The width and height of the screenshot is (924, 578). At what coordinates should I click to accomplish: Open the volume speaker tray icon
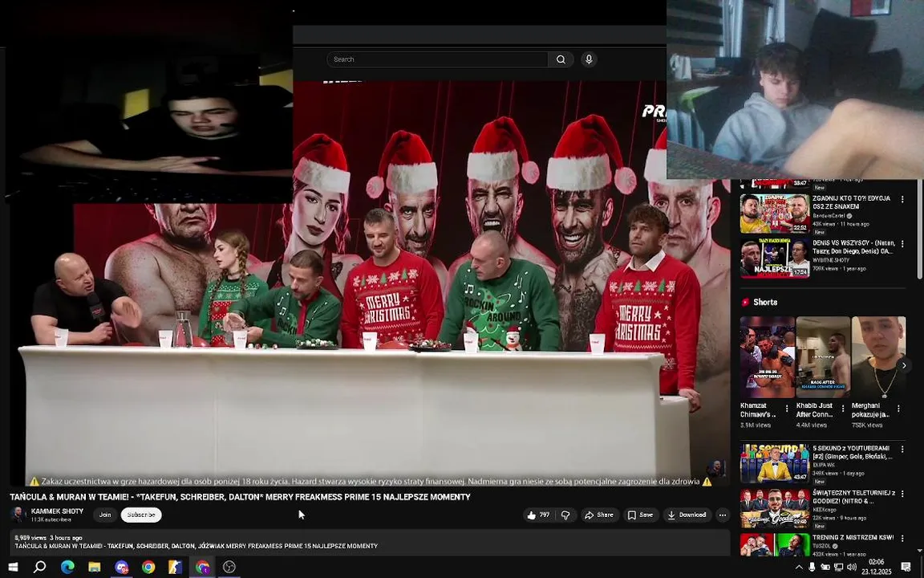click(852, 568)
